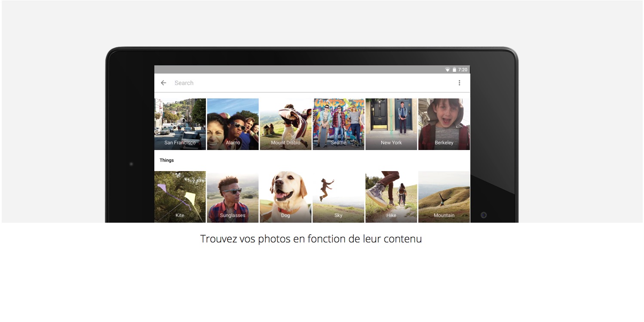
Task: Open the Mount Diablo photo group
Action: click(x=286, y=124)
